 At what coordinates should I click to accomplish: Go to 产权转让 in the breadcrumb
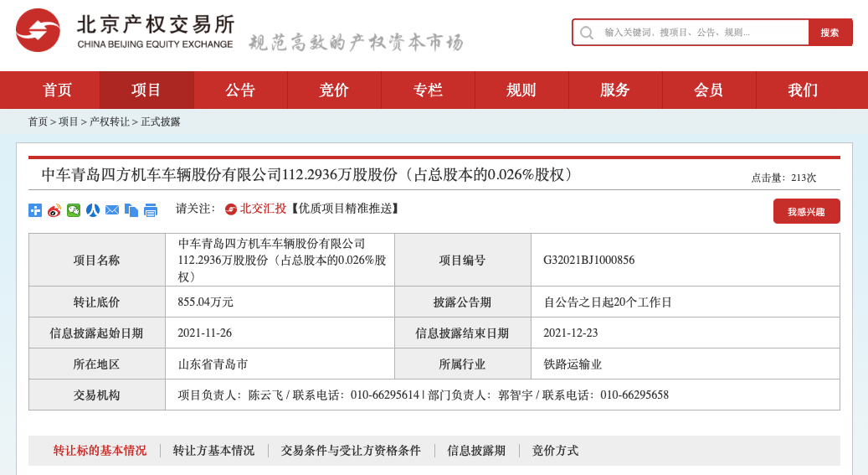109,122
